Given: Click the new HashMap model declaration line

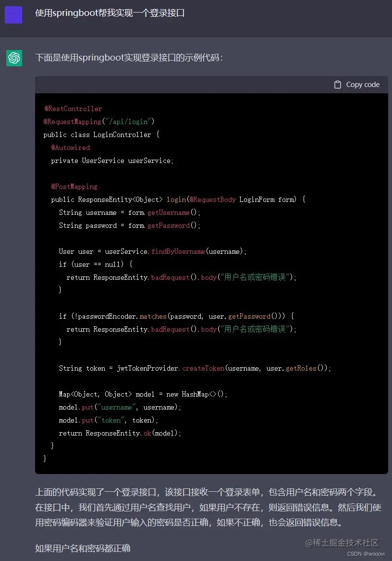Looking at the screenshot, I should [143, 394].
